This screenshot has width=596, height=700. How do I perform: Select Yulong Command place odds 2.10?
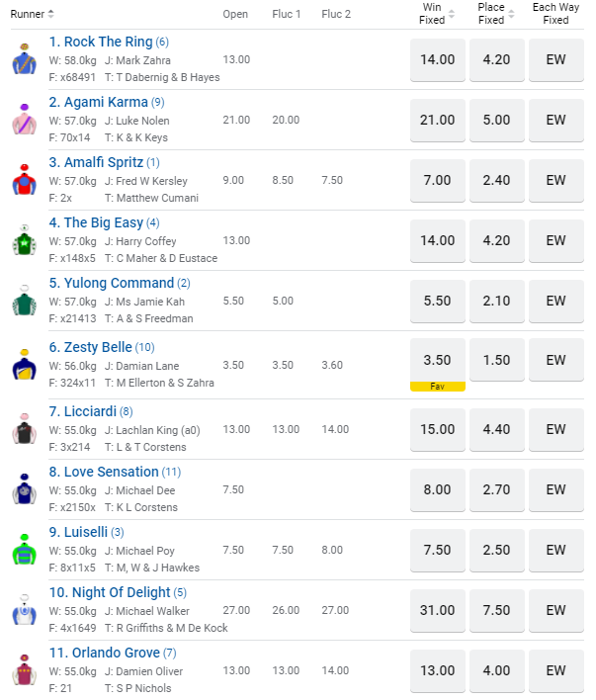pos(496,301)
